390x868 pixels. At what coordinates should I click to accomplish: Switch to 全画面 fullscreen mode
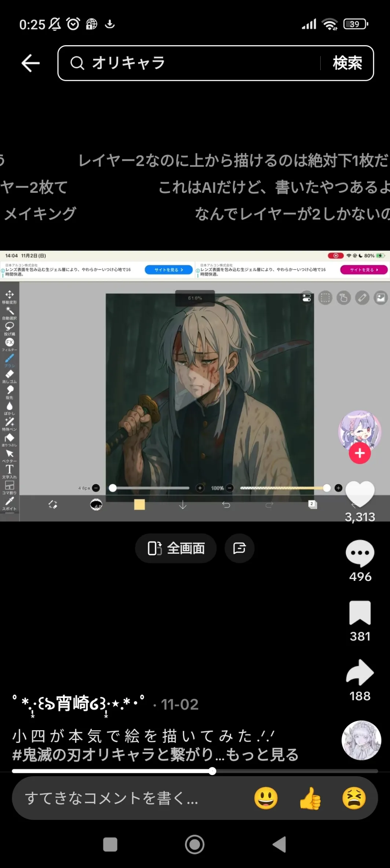(x=176, y=548)
